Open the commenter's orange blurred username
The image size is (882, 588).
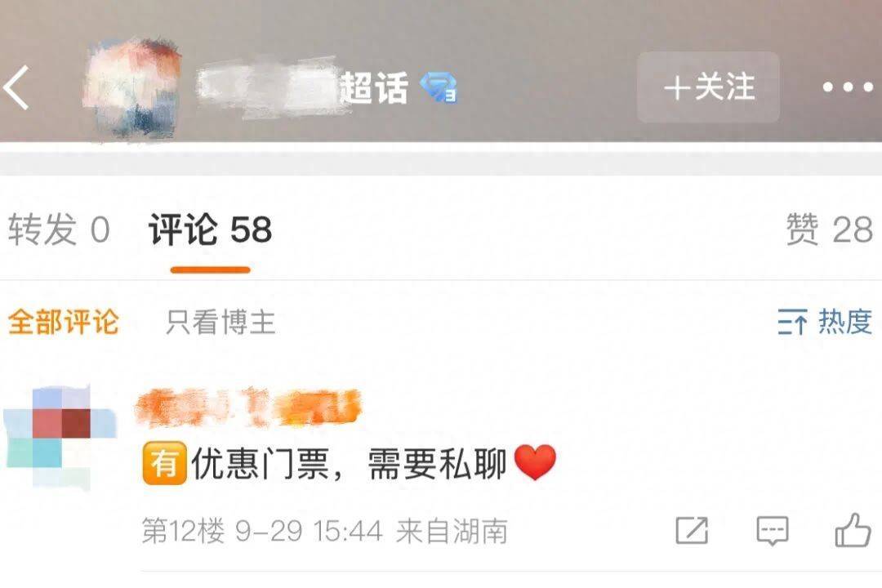[247, 408]
